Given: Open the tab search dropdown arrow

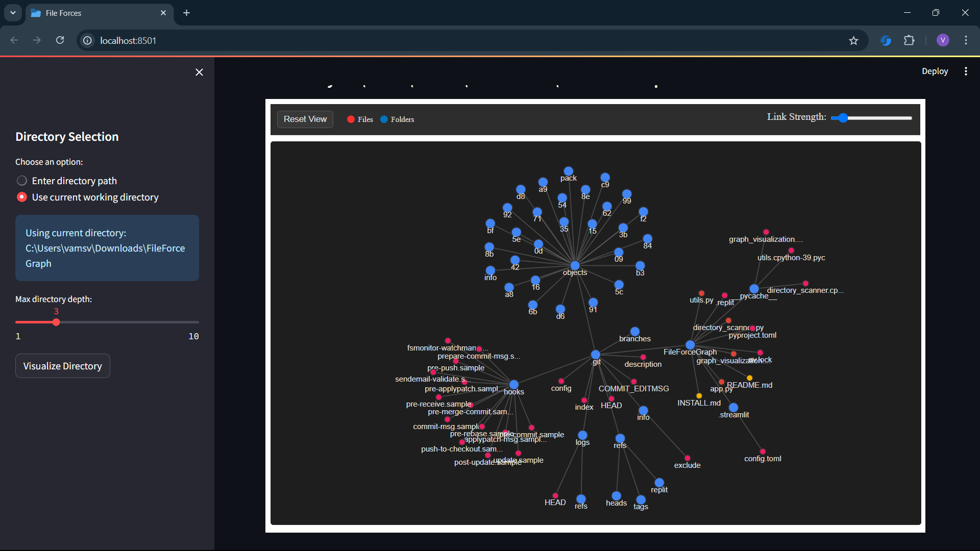Looking at the screenshot, I should pos(13,13).
